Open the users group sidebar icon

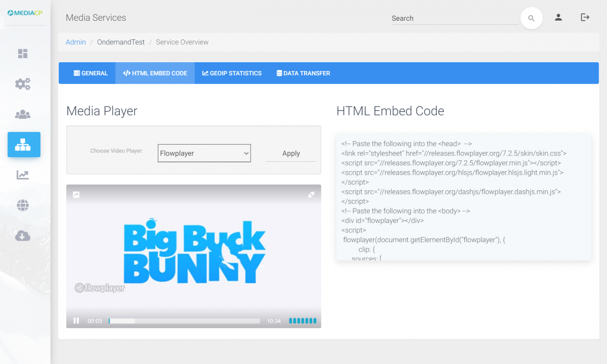point(23,115)
